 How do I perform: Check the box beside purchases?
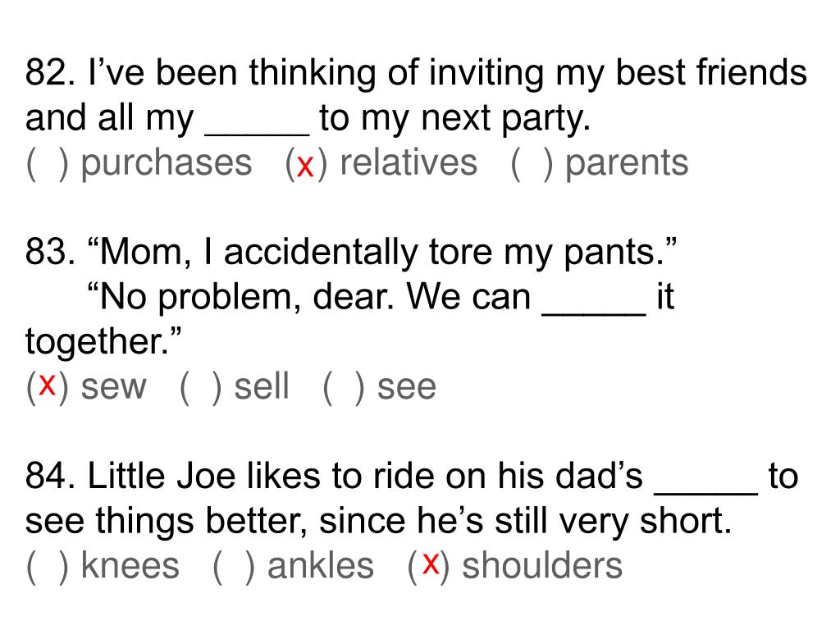48,164
